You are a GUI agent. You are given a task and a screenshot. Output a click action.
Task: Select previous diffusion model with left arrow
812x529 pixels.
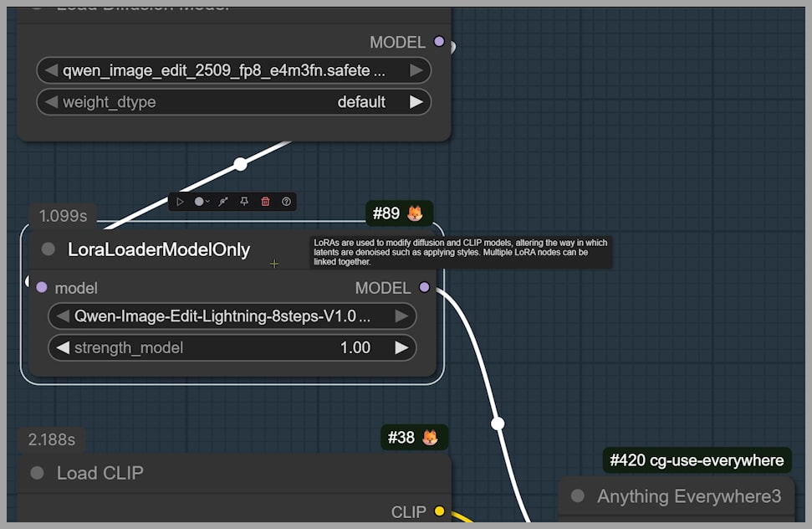click(51, 71)
